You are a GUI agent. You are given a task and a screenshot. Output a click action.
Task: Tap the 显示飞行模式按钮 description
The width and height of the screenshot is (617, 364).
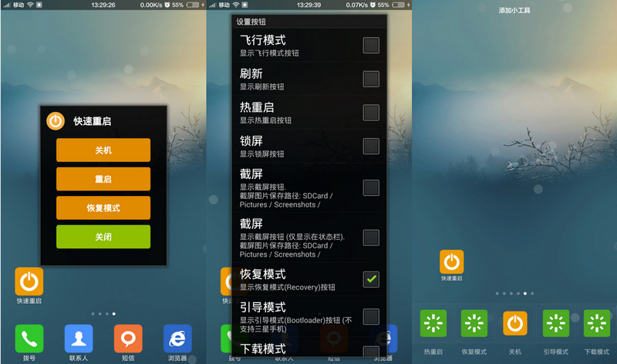click(269, 53)
